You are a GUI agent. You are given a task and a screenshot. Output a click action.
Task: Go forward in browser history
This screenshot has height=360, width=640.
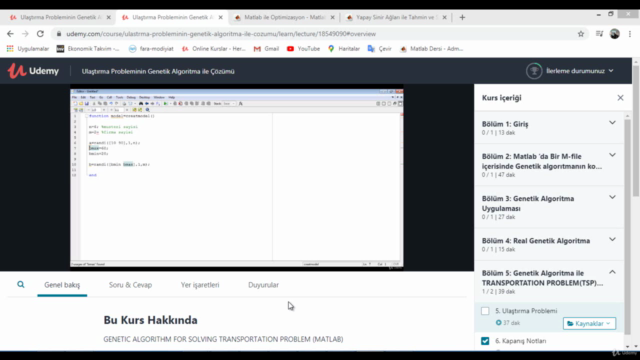point(25,34)
